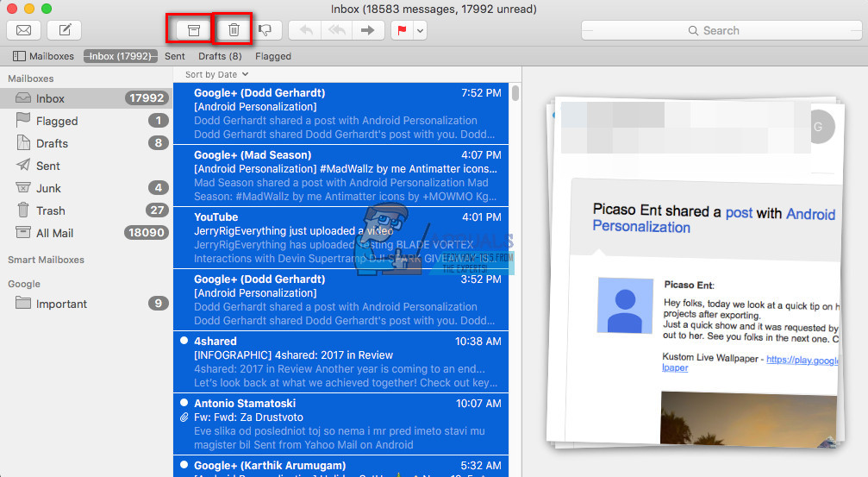Open the Antonio Stamatoski message
Screen dimensions: 868x477
point(341,424)
